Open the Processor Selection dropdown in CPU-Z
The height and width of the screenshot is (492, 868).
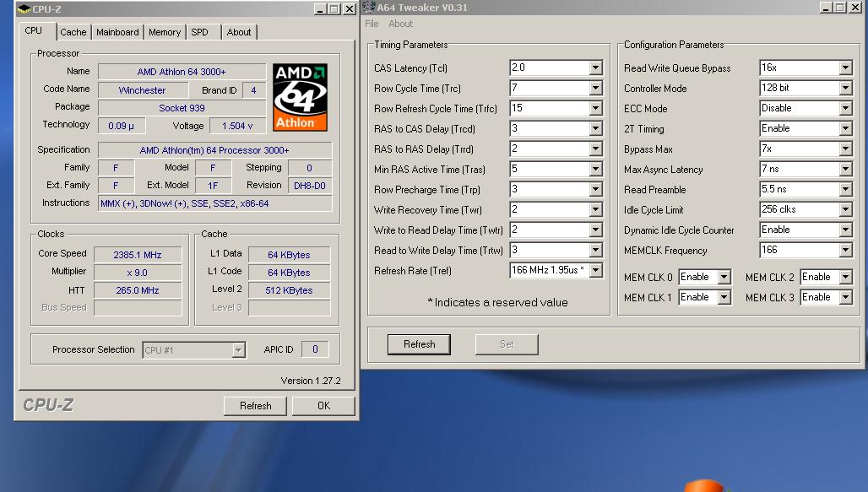pos(239,349)
